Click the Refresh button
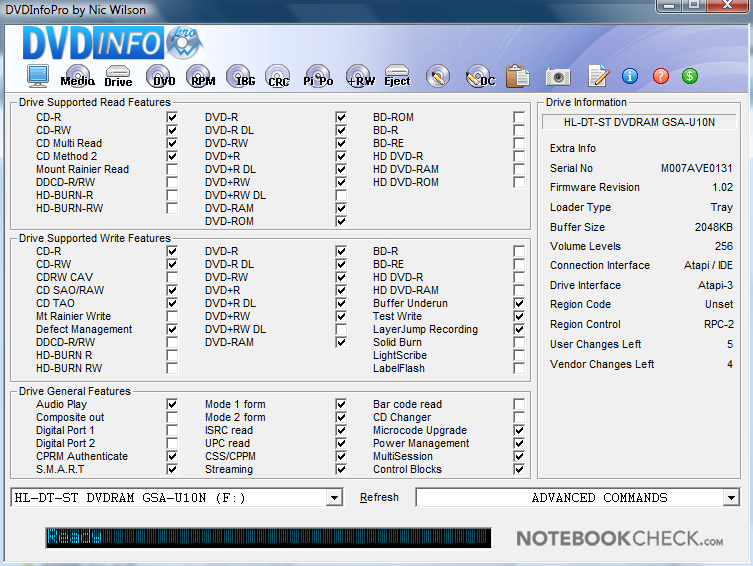The height and width of the screenshot is (566, 753). (x=379, y=498)
